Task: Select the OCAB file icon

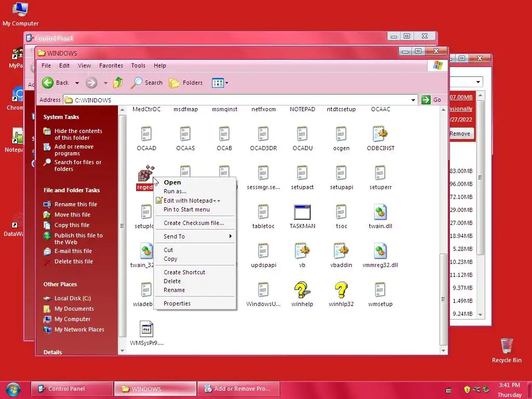Action: 224,134
